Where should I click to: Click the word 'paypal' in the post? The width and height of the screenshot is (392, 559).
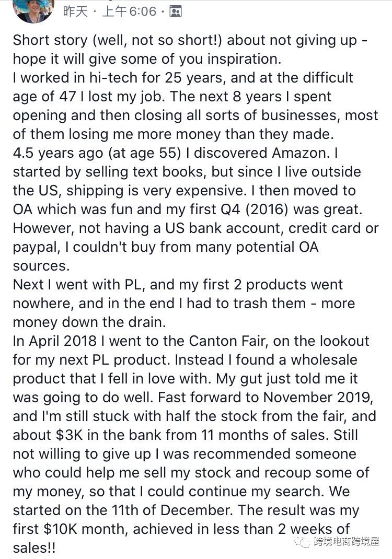click(x=36, y=248)
